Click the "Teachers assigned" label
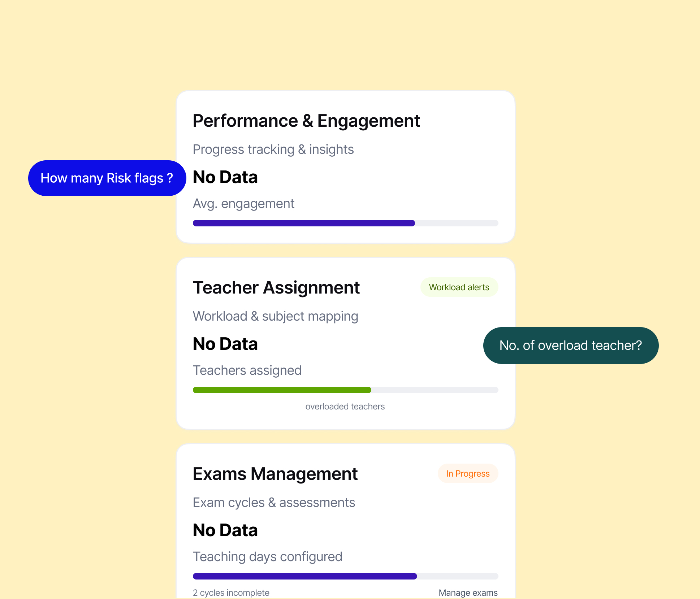Screen dimensions: 700x599 click(x=247, y=370)
